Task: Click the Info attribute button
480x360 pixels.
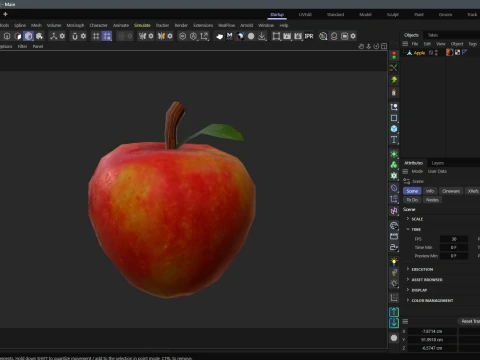Action: click(430, 191)
